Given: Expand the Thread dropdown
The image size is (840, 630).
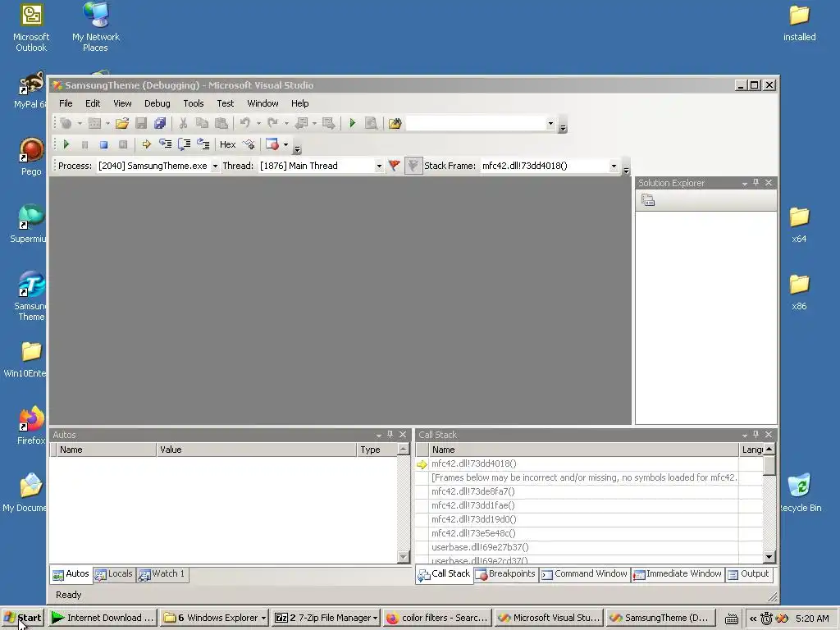Looking at the screenshot, I should pyautogui.click(x=379, y=166).
